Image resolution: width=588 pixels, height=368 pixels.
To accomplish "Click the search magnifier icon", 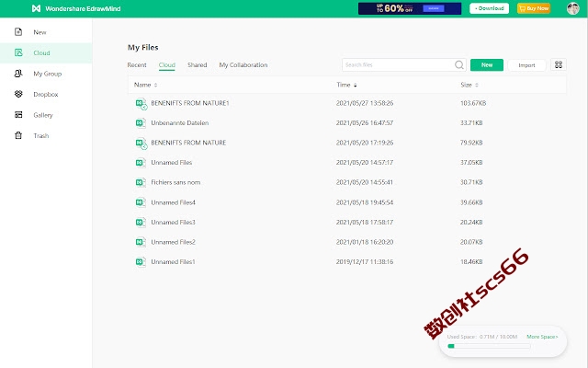I will tap(459, 64).
